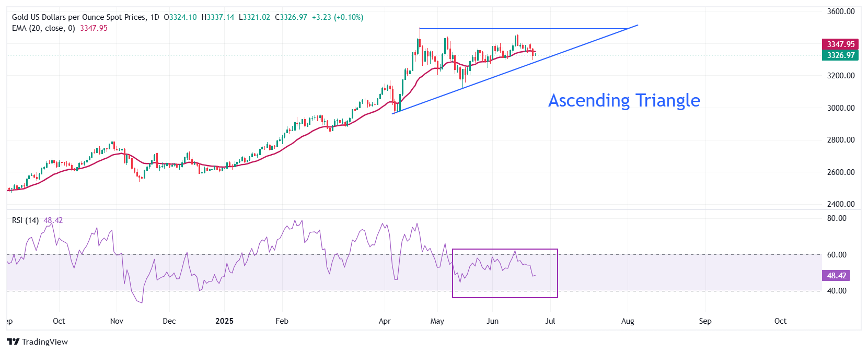The image size is (868, 353).
Task: Click the TradingView wordmark text
Action: [45, 342]
